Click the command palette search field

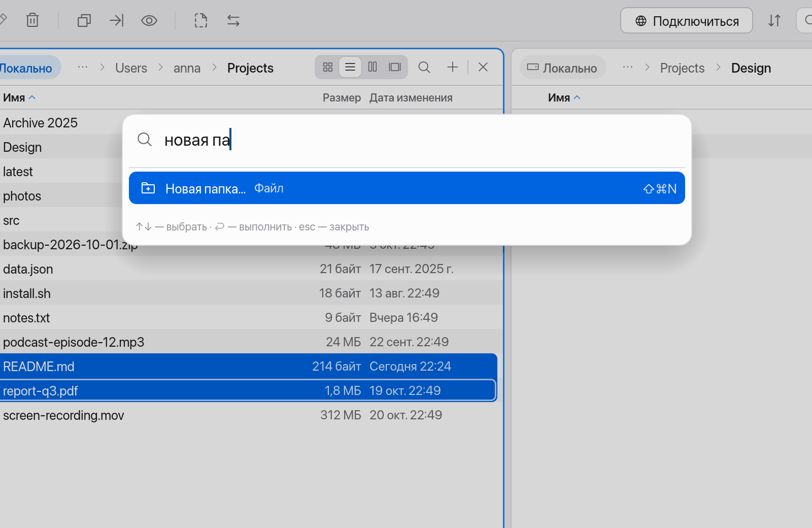click(x=407, y=140)
